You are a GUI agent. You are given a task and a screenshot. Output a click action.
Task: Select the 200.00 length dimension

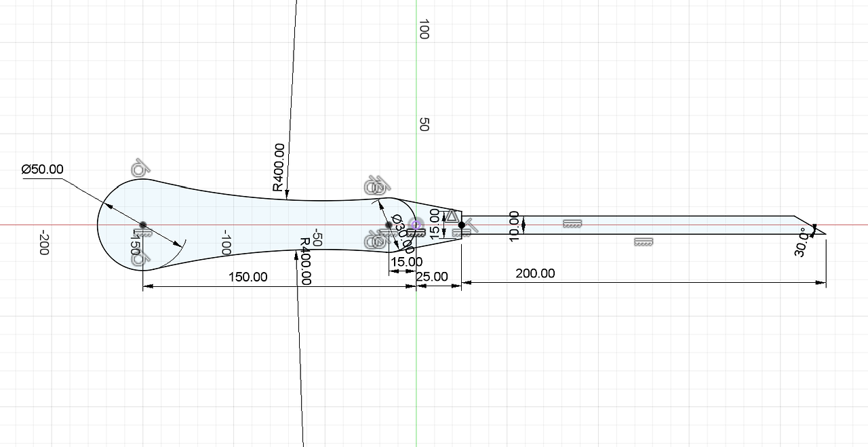coord(535,273)
